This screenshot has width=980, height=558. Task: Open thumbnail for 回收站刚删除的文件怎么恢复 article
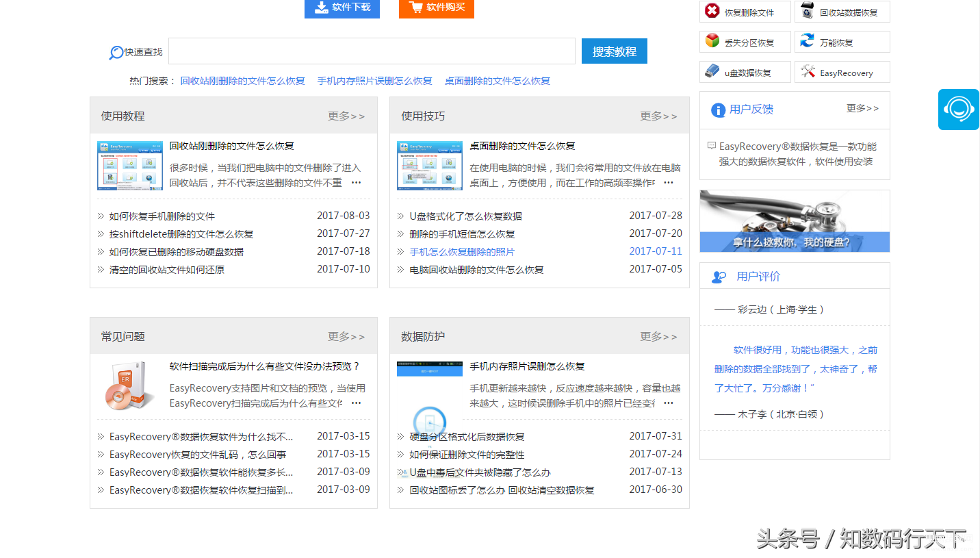coord(130,166)
